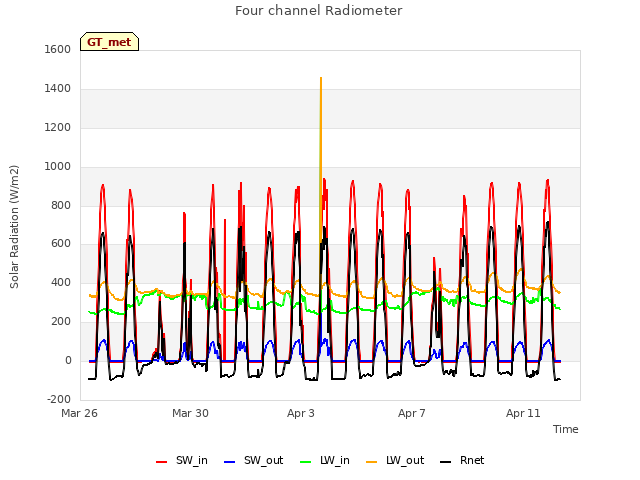Click the Apr 3 x-axis label
The width and height of the screenshot is (640, 480).
click(301, 413)
